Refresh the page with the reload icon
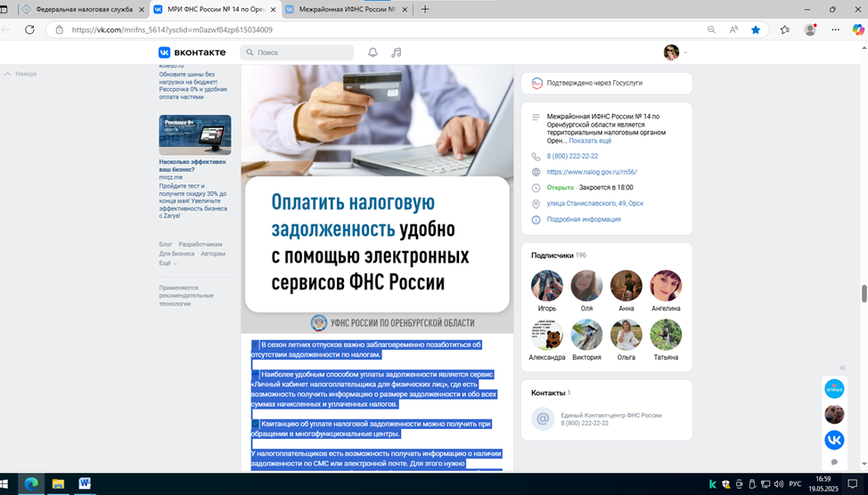The width and height of the screenshot is (868, 495). click(29, 29)
